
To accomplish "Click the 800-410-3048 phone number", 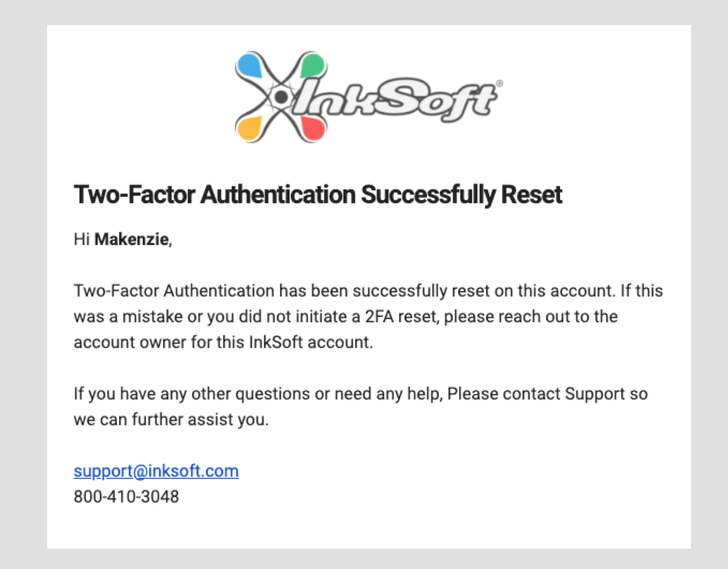I will click(127, 497).
